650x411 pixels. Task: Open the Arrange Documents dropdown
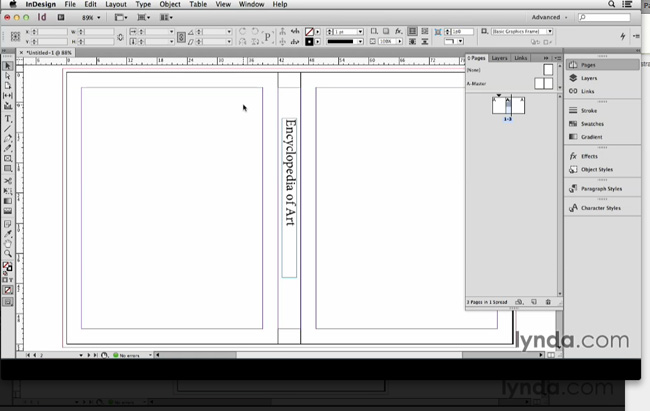point(167,17)
